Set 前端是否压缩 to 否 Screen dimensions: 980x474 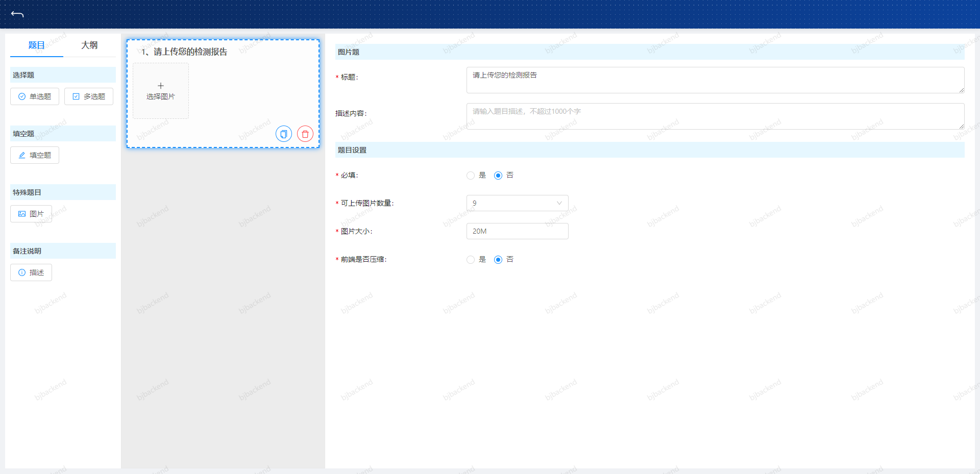[x=498, y=260]
